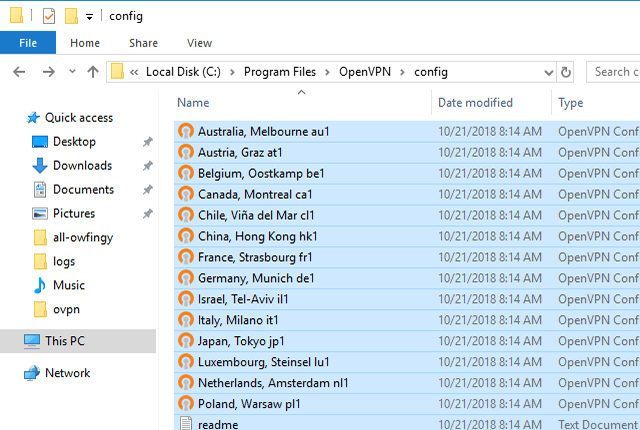Click the system folder icon in title bar
The width and height of the screenshot is (640, 430).
(16, 15)
